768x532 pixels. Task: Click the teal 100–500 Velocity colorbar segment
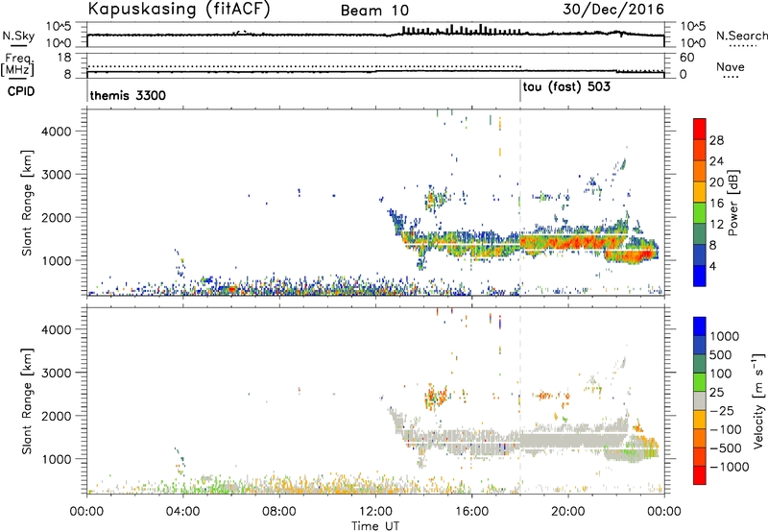point(700,364)
